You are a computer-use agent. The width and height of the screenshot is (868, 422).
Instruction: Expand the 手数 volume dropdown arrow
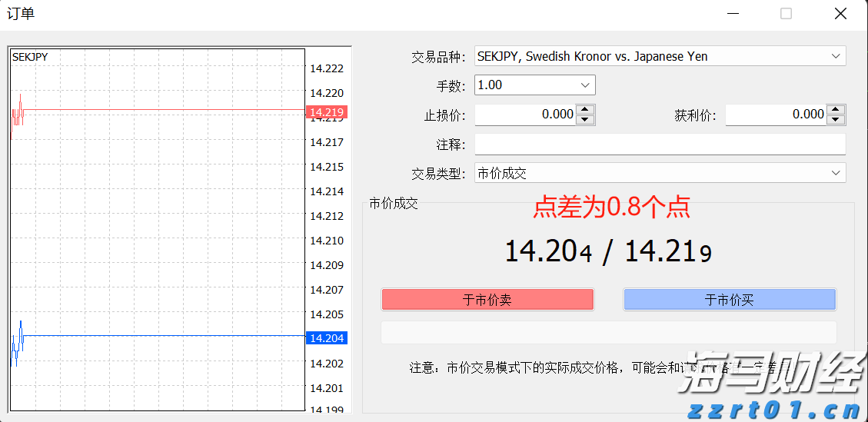pyautogui.click(x=585, y=85)
